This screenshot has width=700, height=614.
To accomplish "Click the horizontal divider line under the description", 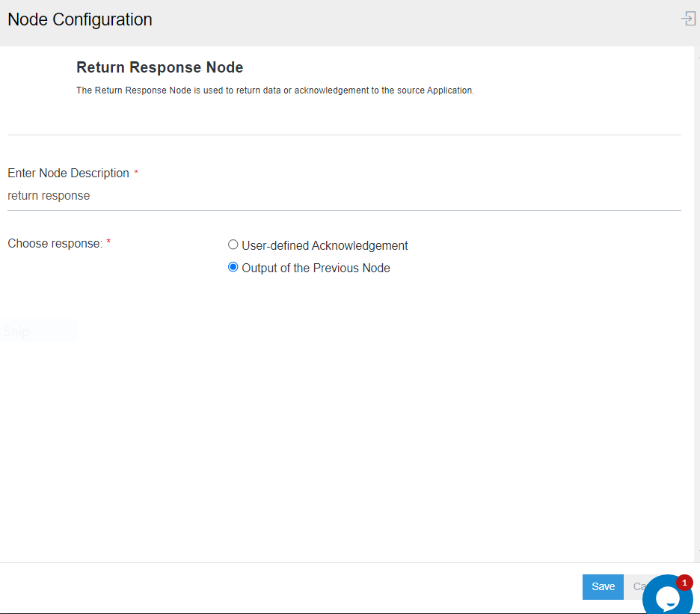I will 344,135.
